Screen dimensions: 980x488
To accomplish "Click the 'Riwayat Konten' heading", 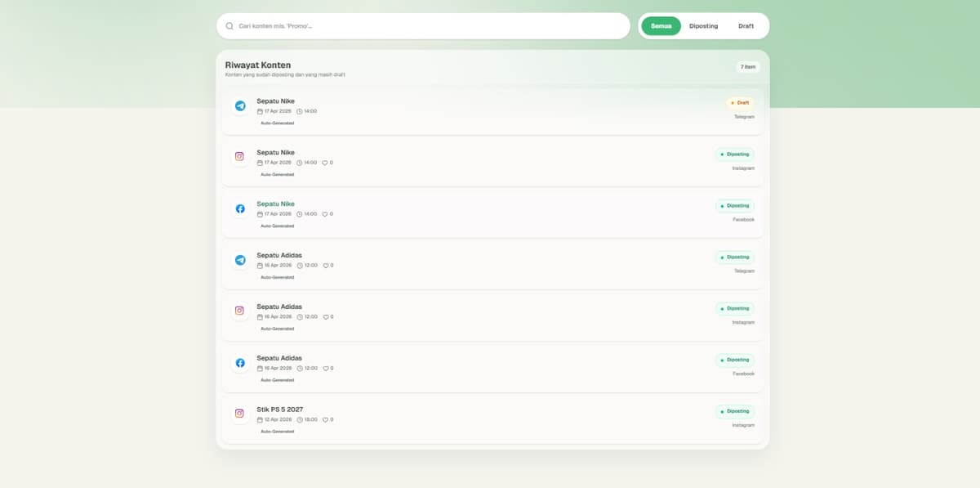I will pos(258,65).
